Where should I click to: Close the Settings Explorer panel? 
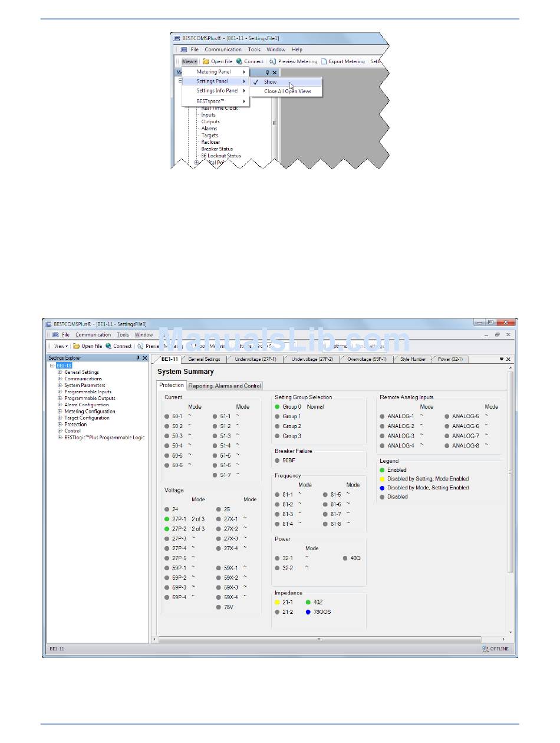[145, 358]
